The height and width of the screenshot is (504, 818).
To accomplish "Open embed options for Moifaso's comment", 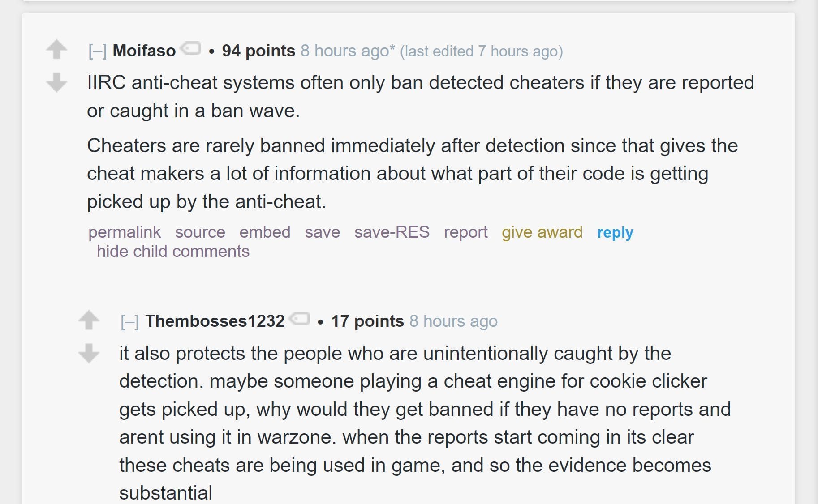I will (x=265, y=232).
